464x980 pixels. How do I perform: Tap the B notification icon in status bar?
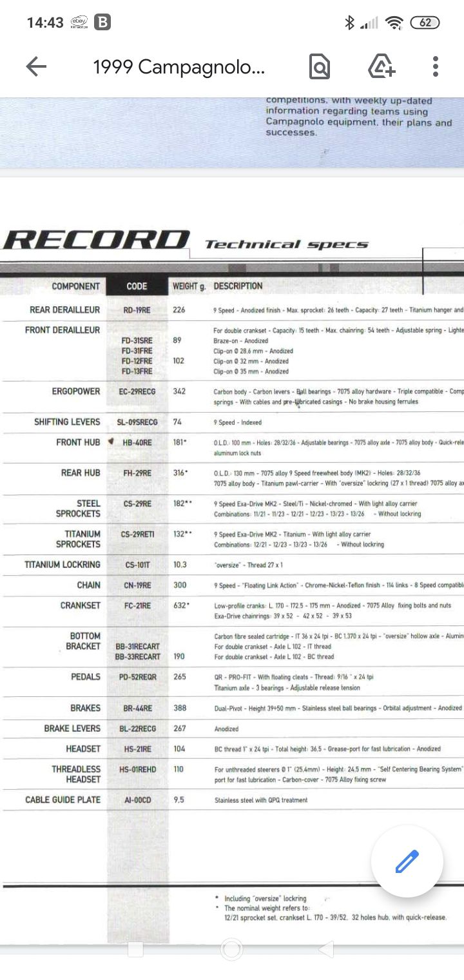102,22
